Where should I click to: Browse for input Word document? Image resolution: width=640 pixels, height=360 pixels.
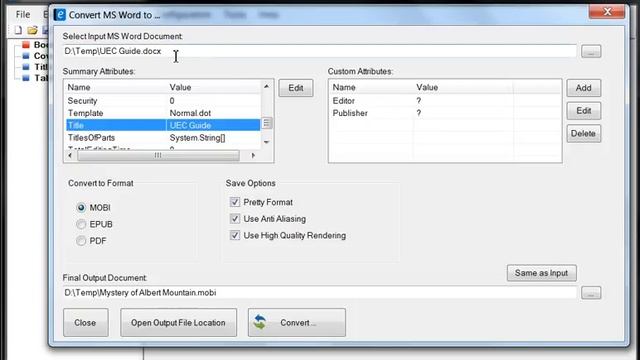(591, 51)
